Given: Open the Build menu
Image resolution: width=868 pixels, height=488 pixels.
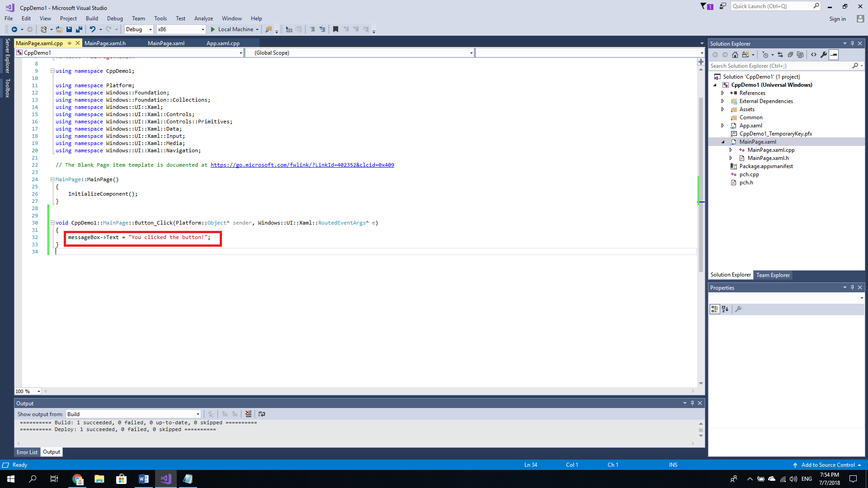Looking at the screenshot, I should click(92, 19).
